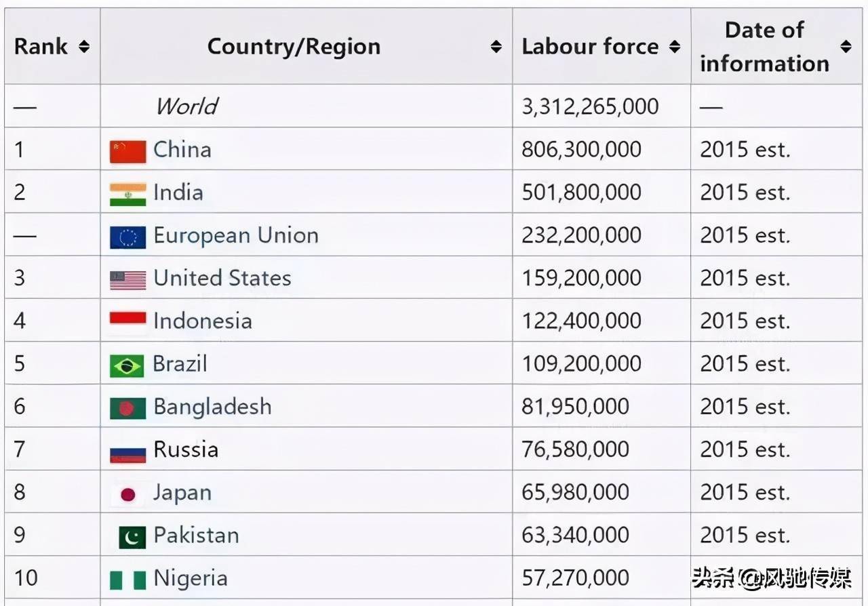The image size is (868, 606).
Task: Click the Nigeria flag icon
Action: [x=127, y=580]
